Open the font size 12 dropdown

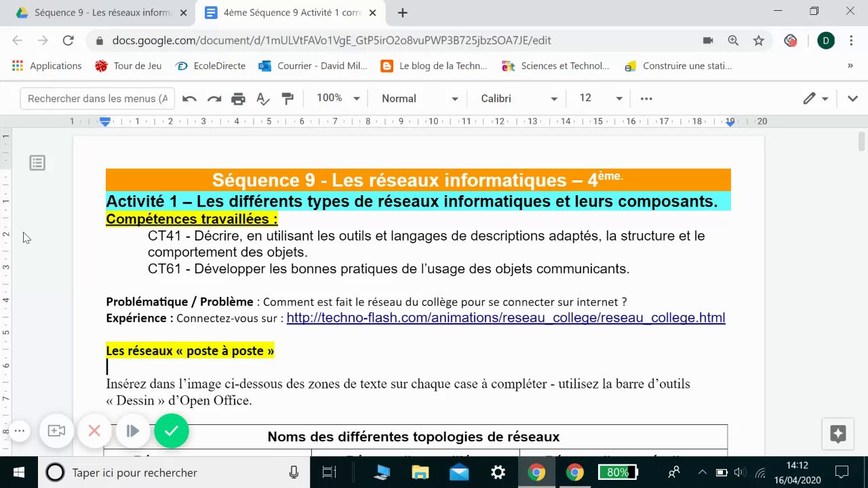(601, 99)
